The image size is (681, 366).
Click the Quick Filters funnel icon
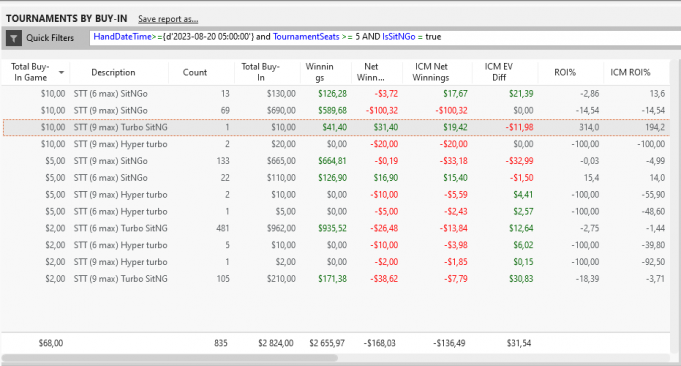tap(14, 38)
